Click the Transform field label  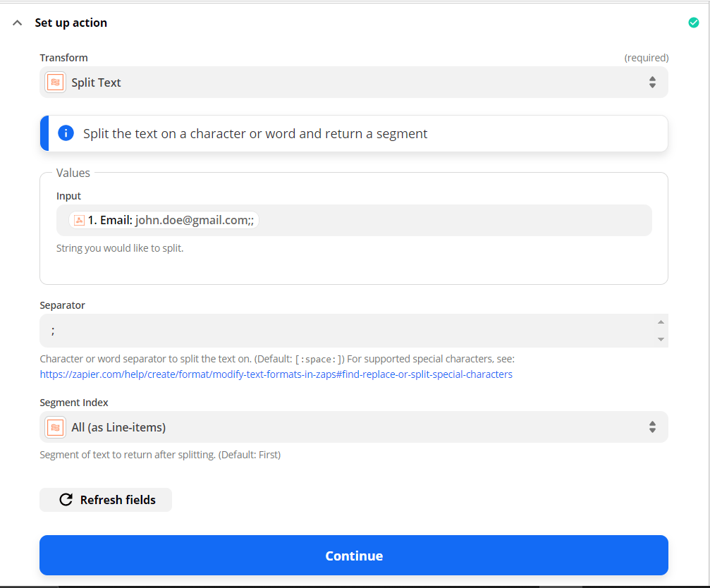pyautogui.click(x=63, y=58)
